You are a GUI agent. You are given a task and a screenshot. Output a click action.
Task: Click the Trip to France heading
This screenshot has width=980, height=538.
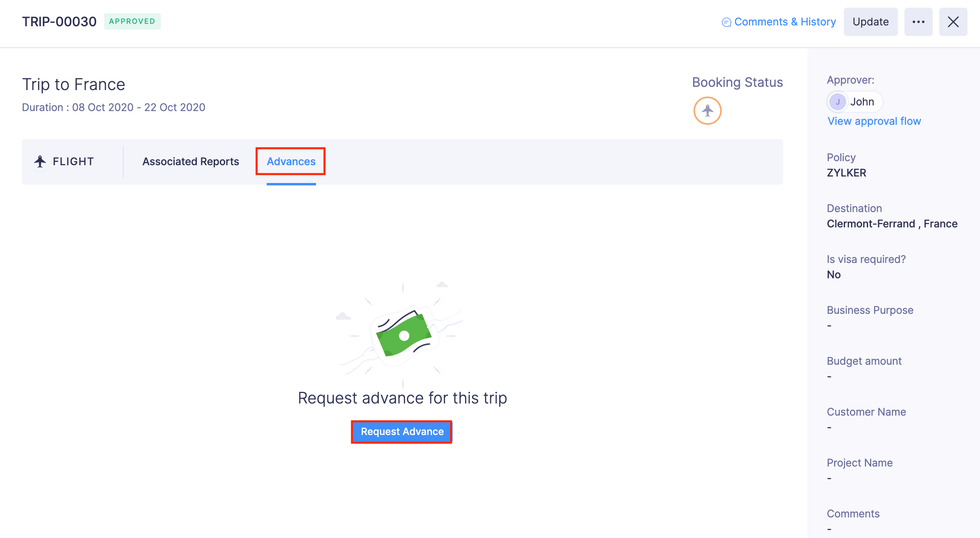coord(74,84)
